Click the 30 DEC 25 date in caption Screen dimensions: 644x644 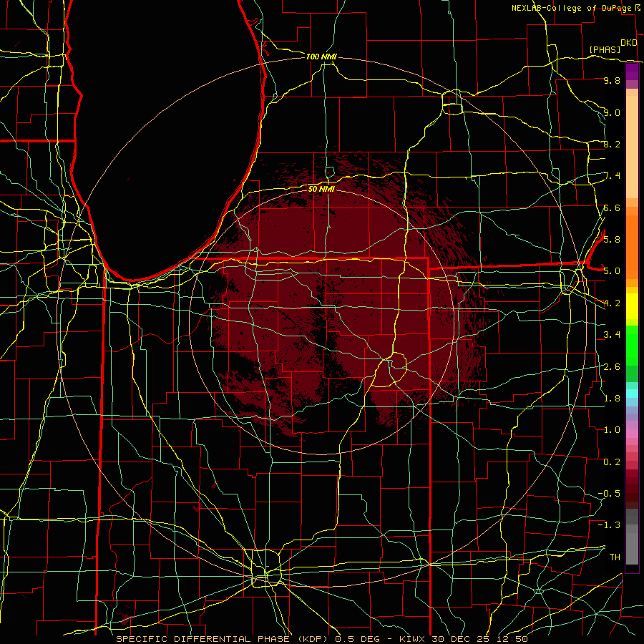click(462, 639)
